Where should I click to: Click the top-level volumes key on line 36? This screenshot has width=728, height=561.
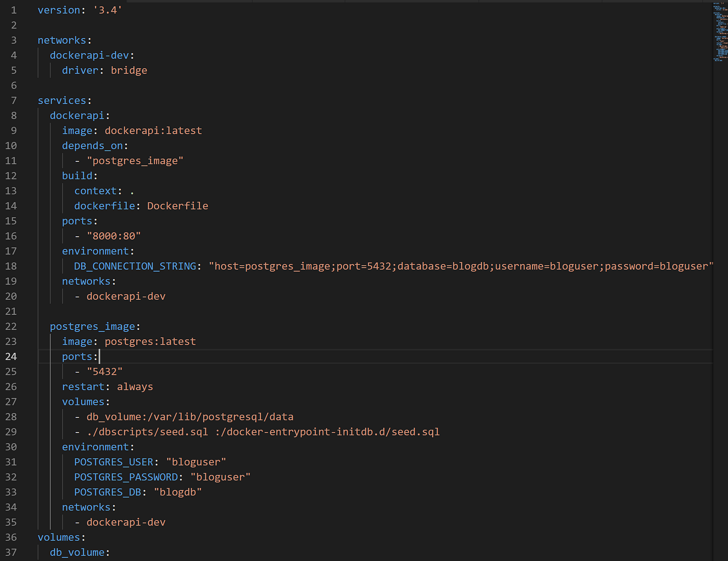59,537
